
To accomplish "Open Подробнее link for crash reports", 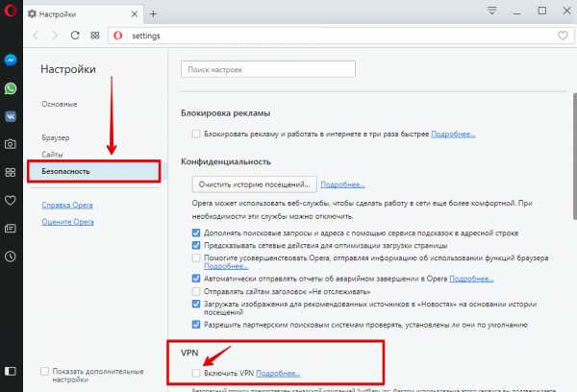I will 471,279.
